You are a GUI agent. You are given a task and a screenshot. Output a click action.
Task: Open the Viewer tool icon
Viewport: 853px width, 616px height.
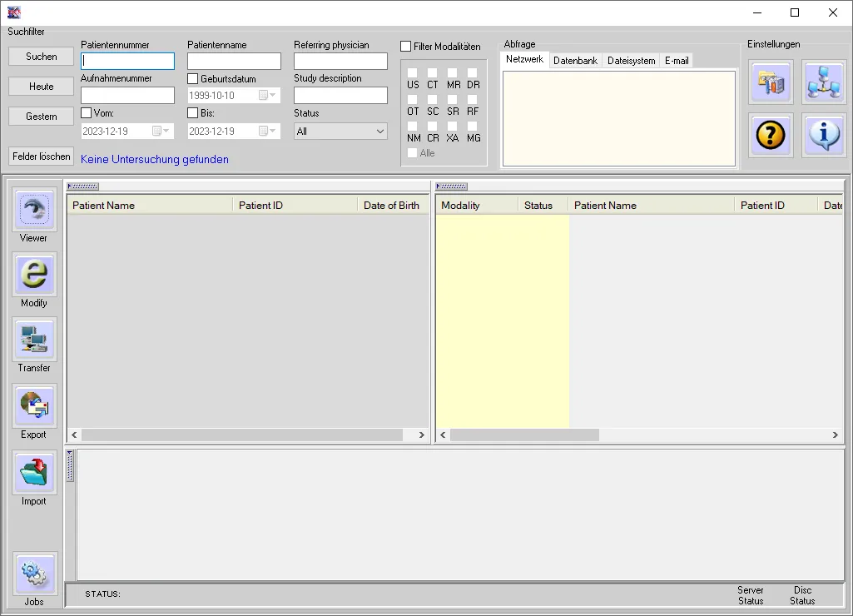[34, 211]
